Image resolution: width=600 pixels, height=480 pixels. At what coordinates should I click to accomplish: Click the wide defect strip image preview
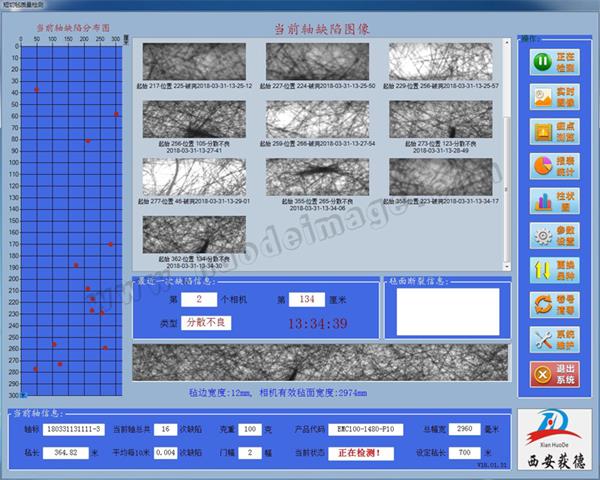[319, 363]
